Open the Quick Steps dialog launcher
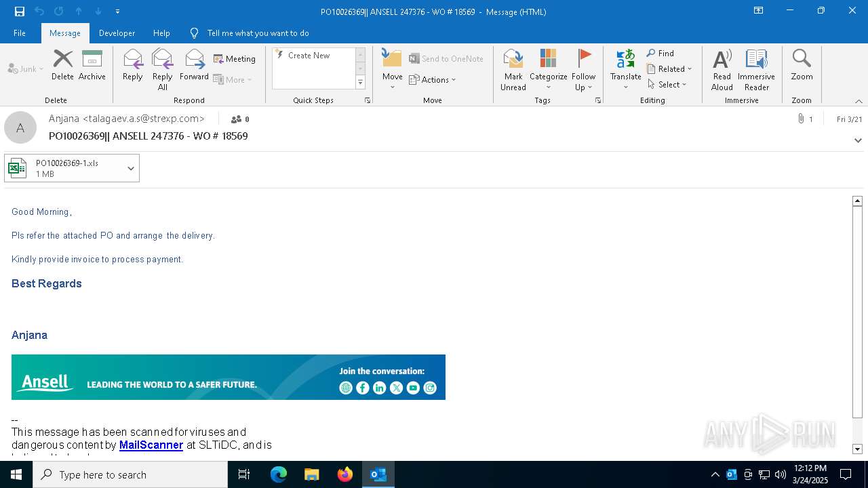The width and height of the screenshot is (868, 488). point(368,100)
